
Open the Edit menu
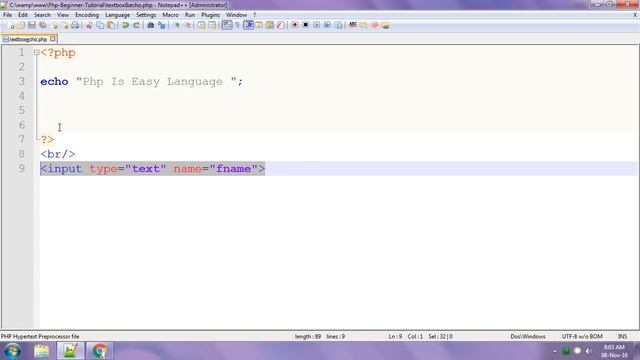tap(23, 15)
